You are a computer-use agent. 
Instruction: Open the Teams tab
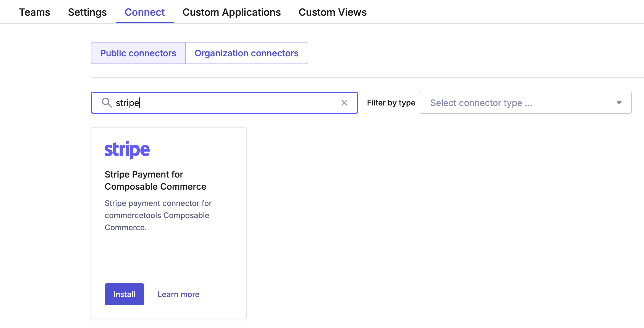tap(35, 12)
